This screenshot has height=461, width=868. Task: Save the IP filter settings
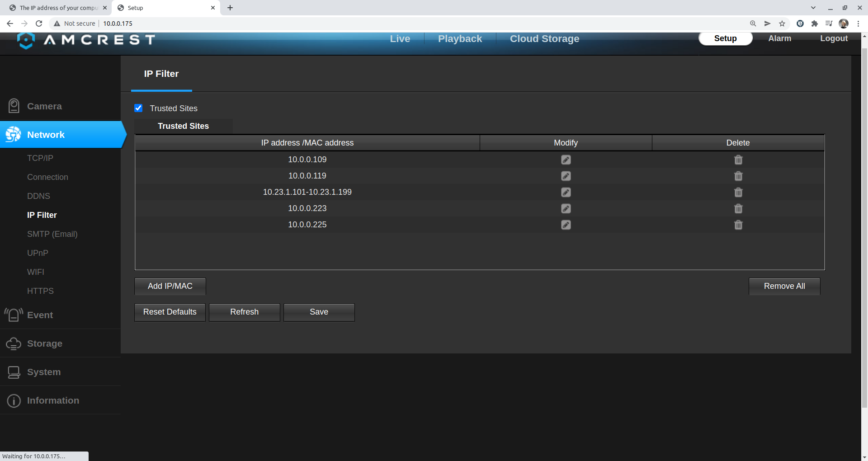319,312
